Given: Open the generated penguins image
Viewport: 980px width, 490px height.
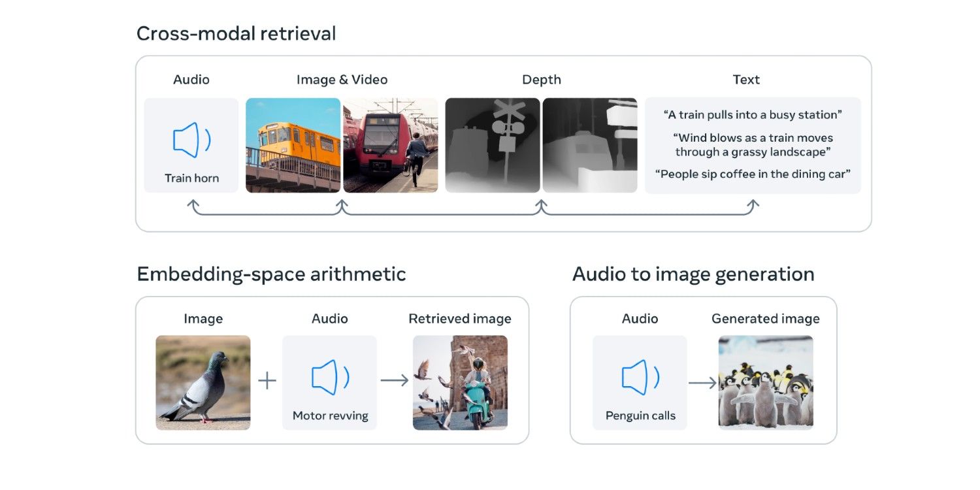Looking at the screenshot, I should pos(765,382).
